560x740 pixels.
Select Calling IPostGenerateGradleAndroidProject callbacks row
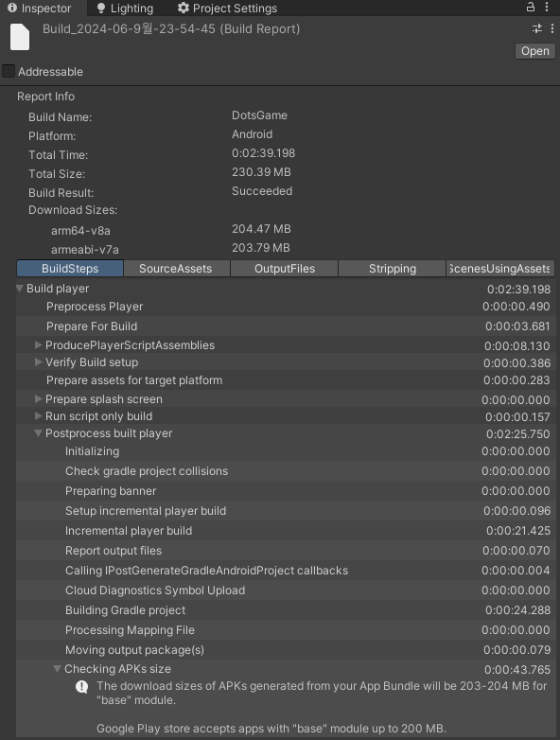point(285,570)
